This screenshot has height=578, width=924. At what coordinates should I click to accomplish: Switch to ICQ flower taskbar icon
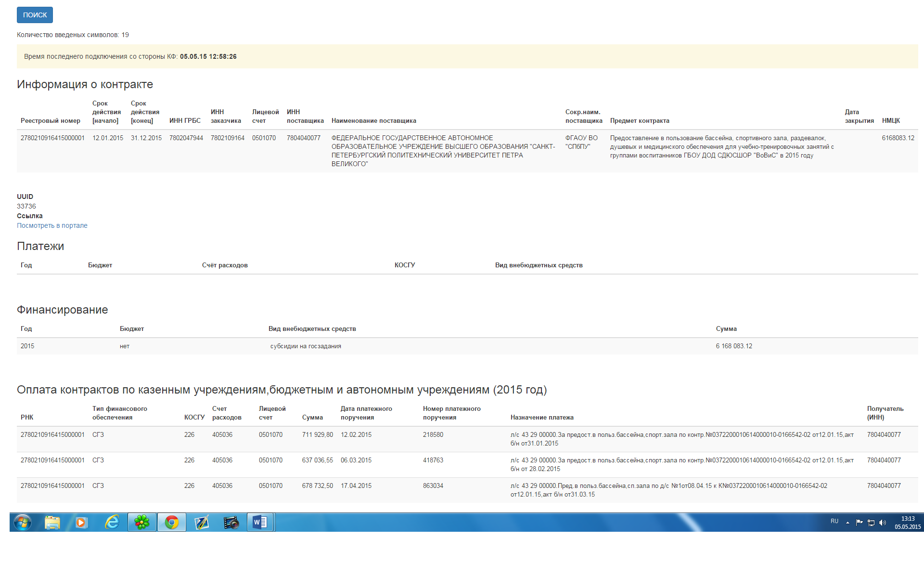click(142, 522)
